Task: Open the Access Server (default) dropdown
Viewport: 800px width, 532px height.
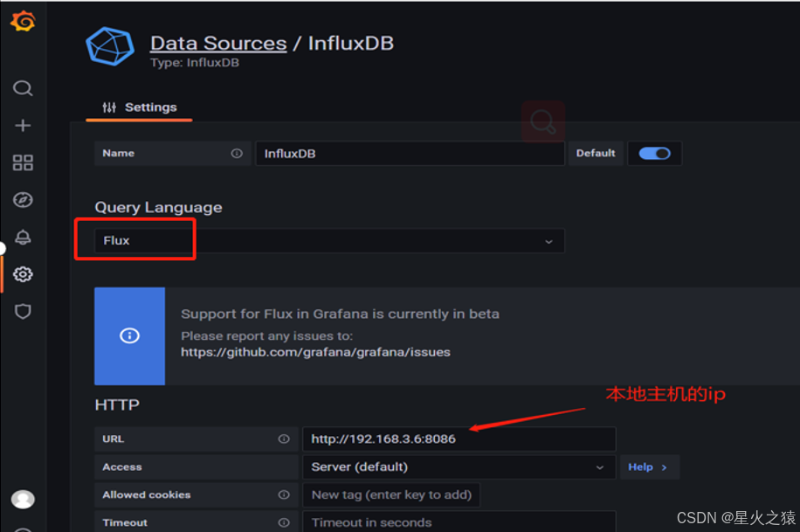Action: click(459, 467)
